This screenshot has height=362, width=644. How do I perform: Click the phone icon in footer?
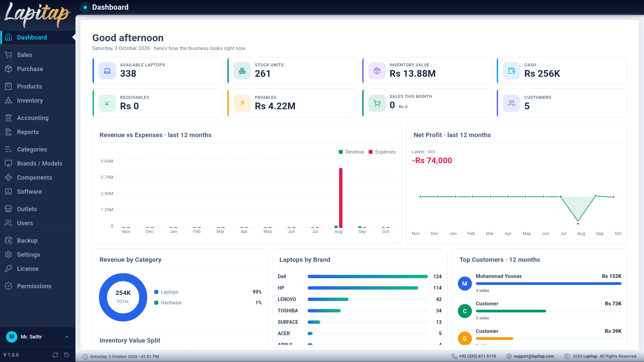[454, 356]
